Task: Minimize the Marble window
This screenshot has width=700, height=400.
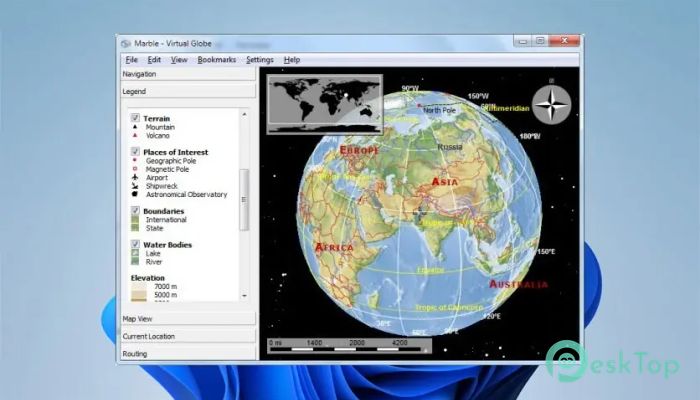Action: 523,41
